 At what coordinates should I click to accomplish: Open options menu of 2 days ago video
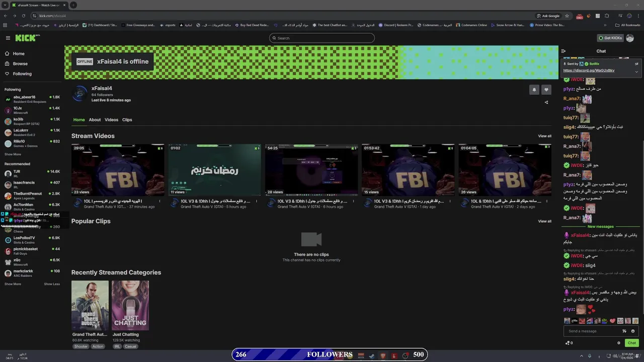(546, 201)
